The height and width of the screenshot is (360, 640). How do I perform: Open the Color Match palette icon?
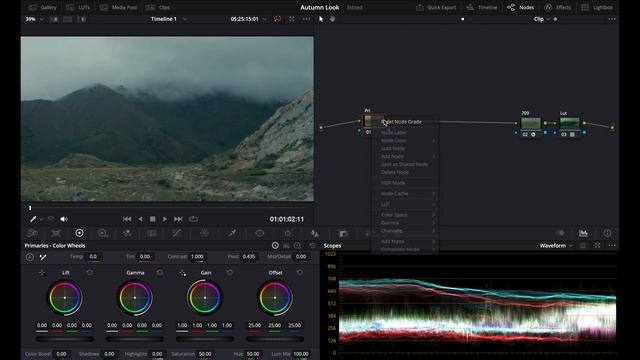click(x=56, y=233)
